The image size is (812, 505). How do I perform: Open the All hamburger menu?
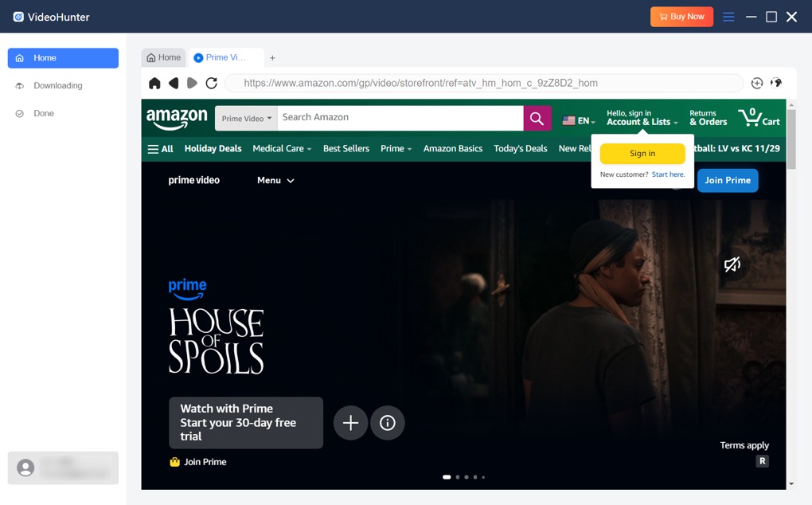pos(160,149)
